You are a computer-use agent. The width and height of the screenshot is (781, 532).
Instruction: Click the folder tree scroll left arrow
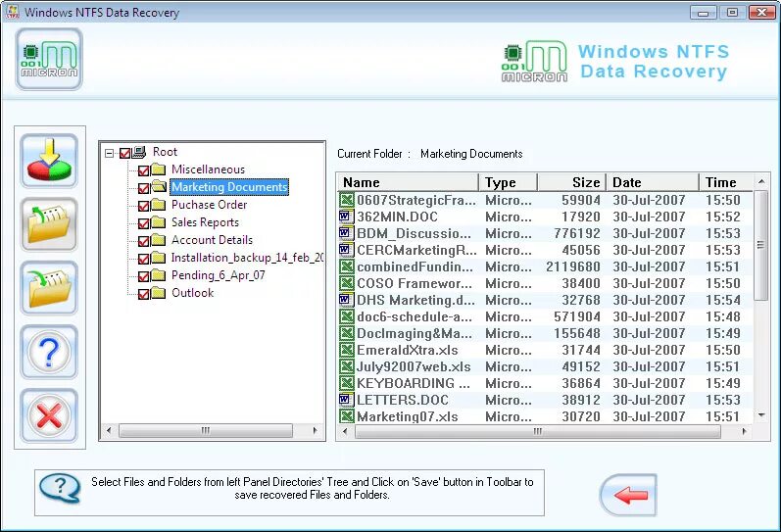109,430
